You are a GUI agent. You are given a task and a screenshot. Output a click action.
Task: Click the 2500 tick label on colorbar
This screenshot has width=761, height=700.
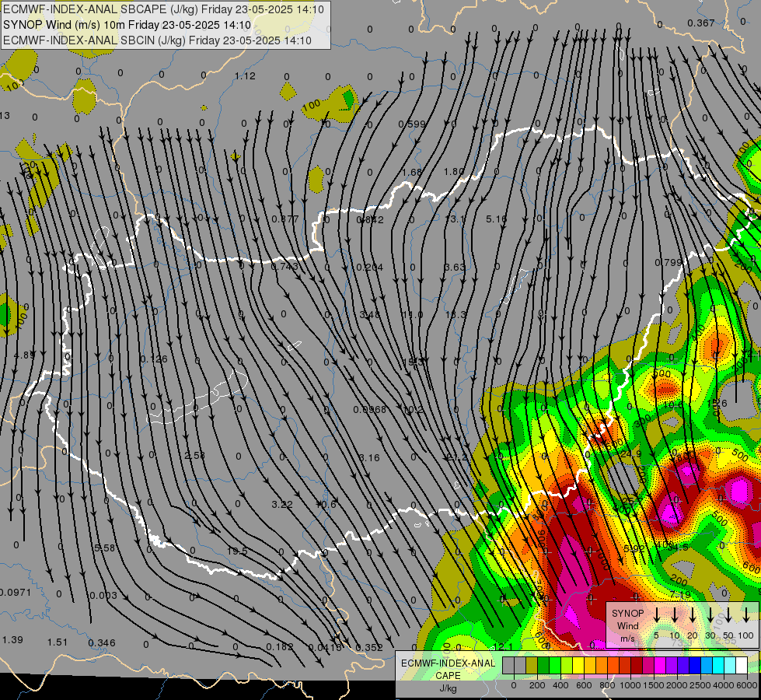(x=700, y=685)
